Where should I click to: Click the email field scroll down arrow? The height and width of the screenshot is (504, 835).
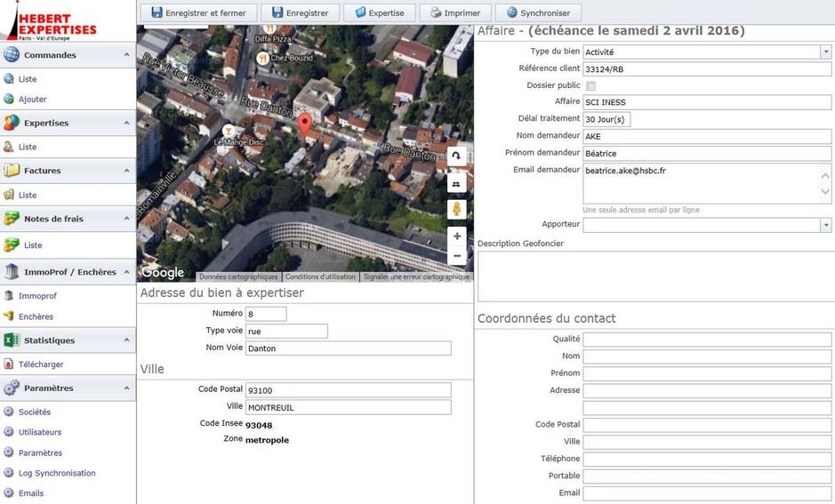pyautogui.click(x=825, y=192)
